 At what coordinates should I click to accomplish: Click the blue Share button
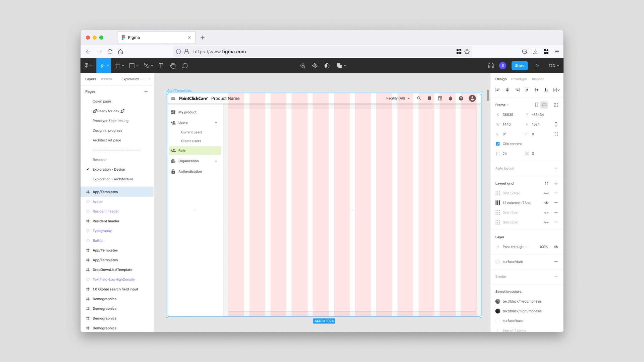click(520, 66)
